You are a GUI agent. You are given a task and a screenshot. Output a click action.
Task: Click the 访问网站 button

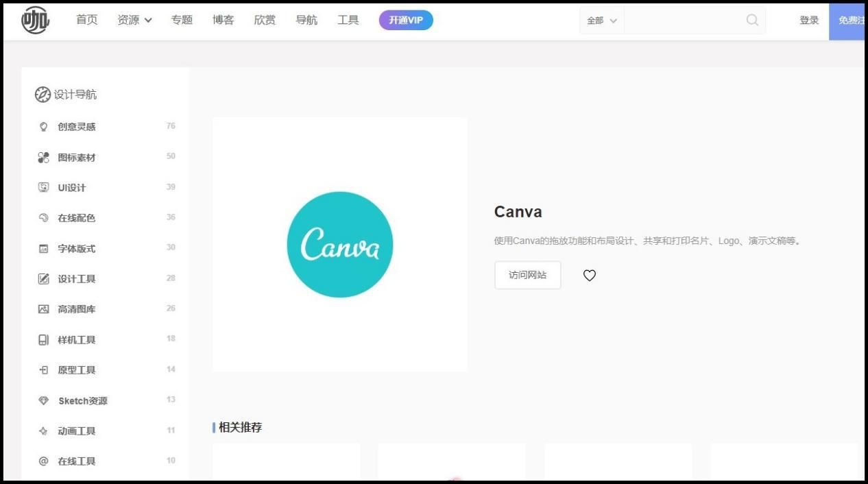528,275
